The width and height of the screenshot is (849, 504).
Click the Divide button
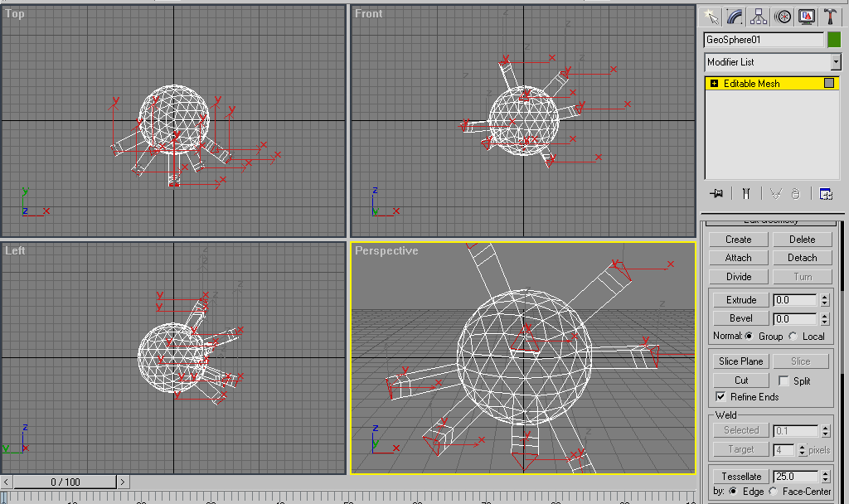739,277
